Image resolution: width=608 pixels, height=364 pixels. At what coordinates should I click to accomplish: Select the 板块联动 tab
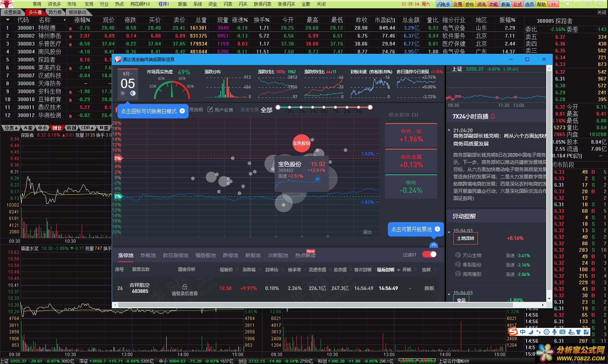tap(78, 12)
